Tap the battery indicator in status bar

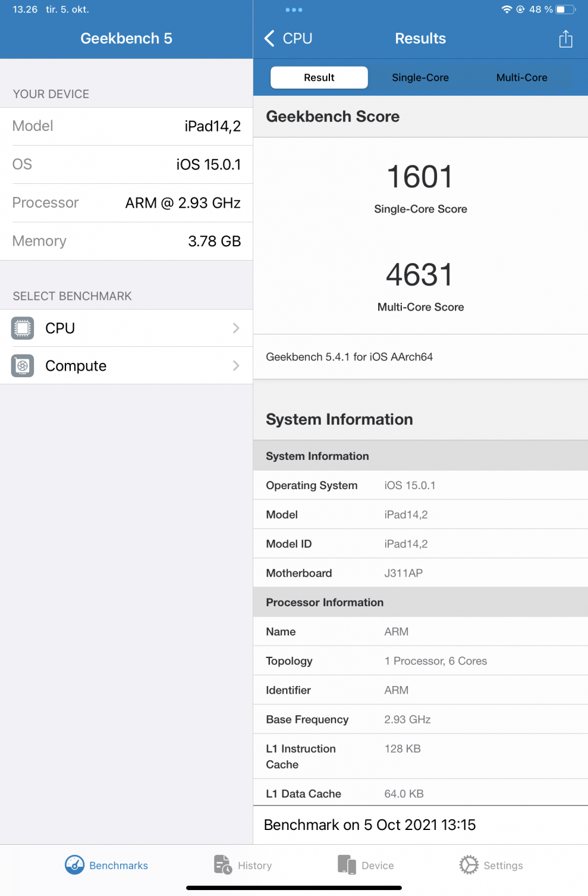[565, 10]
